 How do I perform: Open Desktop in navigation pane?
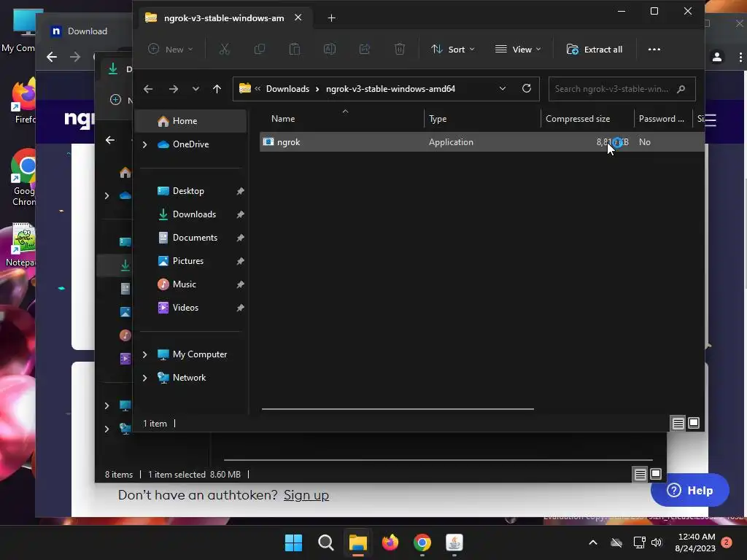pyautogui.click(x=191, y=191)
